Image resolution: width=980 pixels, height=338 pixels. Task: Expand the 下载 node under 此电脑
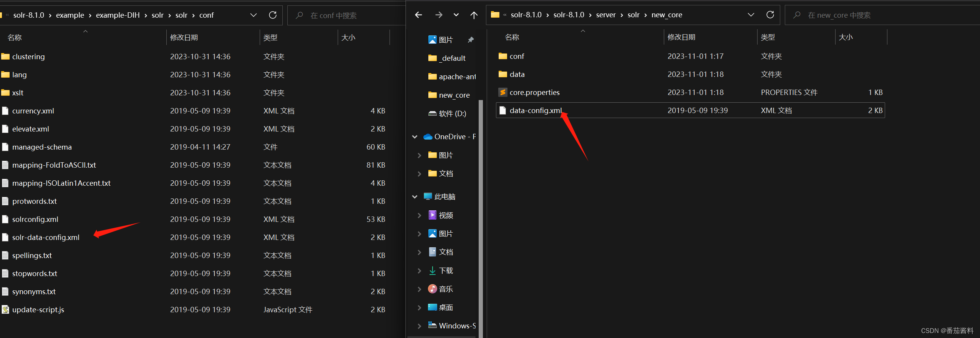pyautogui.click(x=420, y=271)
